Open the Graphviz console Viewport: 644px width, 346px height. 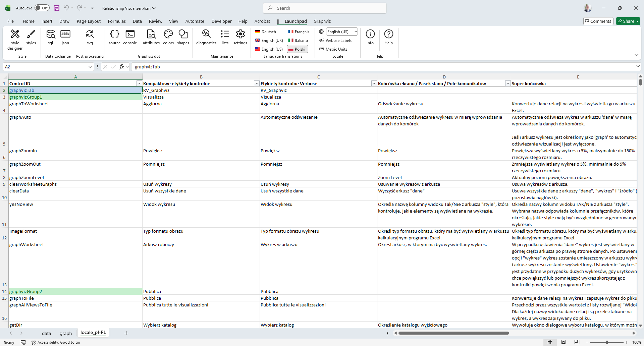(130, 37)
